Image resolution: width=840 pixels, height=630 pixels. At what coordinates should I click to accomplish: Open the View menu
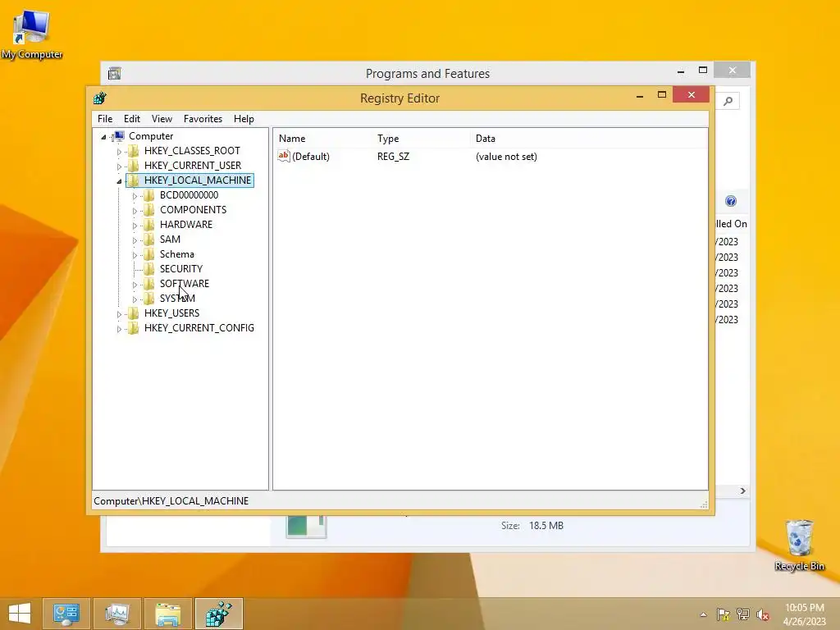point(162,119)
